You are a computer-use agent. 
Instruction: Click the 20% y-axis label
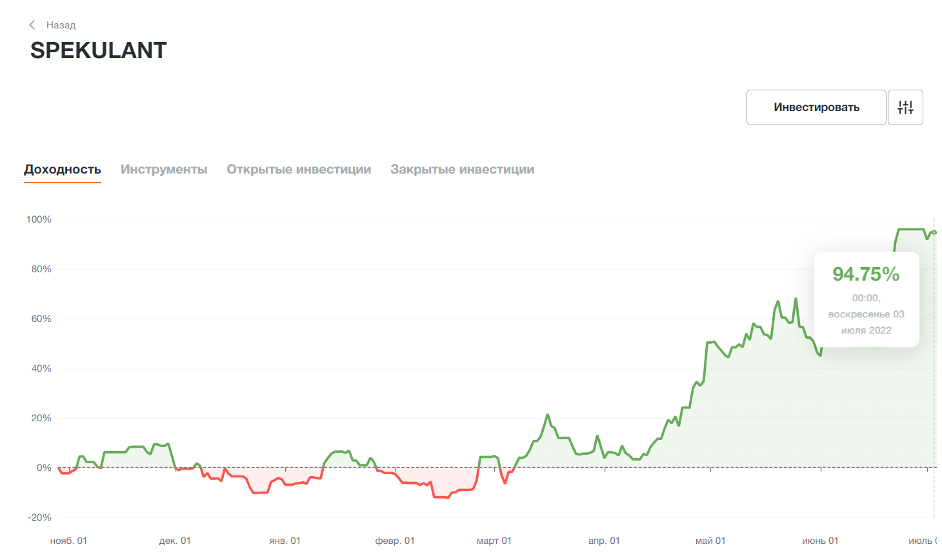tap(41, 418)
